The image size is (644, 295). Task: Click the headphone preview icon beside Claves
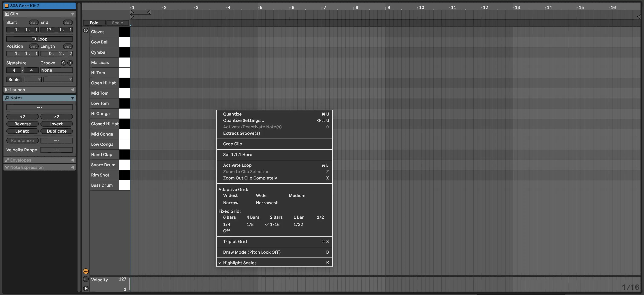point(86,30)
